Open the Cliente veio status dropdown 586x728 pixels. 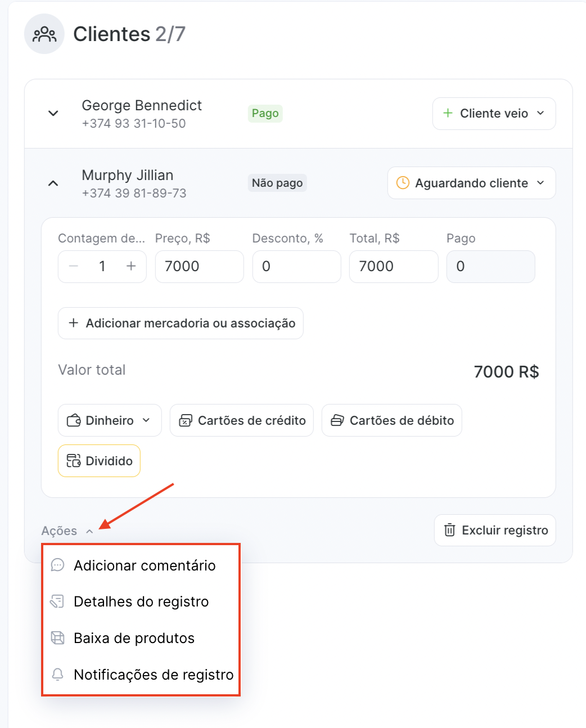point(494,113)
